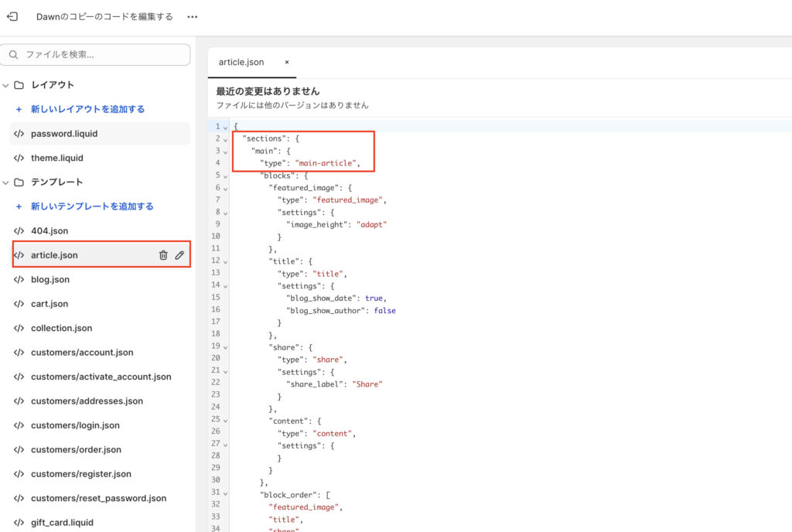Click the code icon beside blog.json
This screenshot has height=532, width=792.
tap(19, 279)
